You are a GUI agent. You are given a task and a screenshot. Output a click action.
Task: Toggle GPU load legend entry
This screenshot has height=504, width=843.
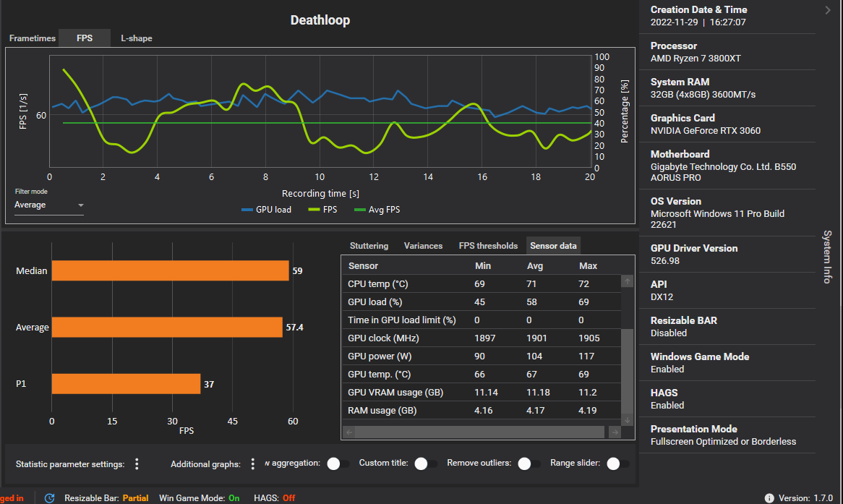[267, 210]
